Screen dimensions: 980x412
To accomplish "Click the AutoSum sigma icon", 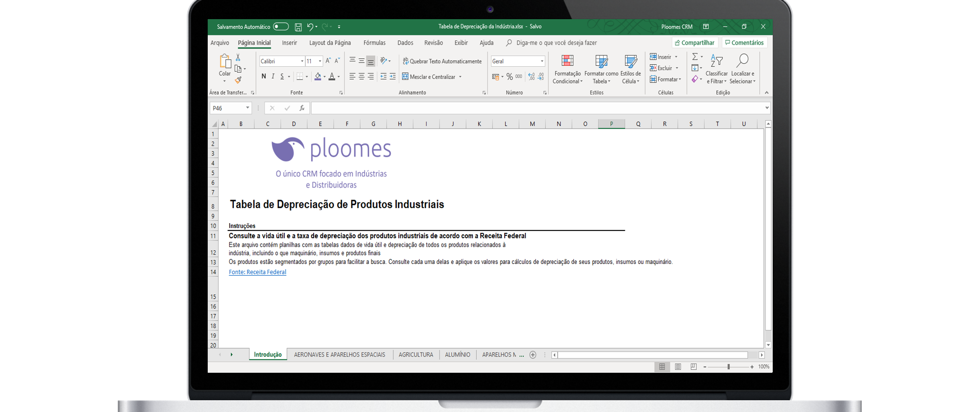I will tap(695, 57).
